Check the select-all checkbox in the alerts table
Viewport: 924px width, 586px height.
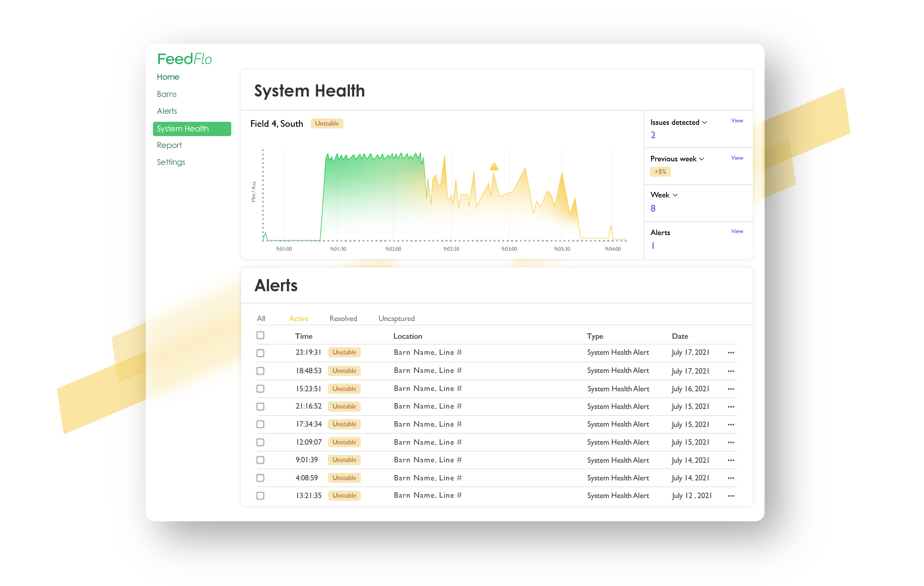[260, 335]
